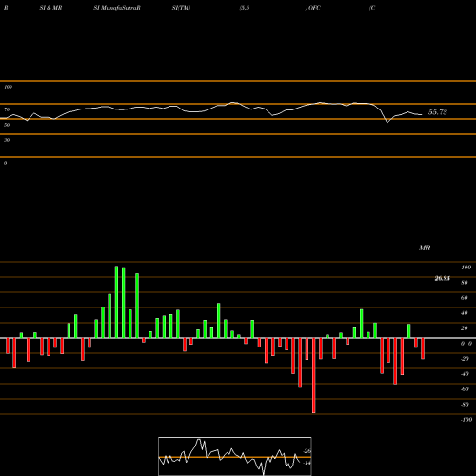Click the last red bar in MR histogram

(423, 348)
